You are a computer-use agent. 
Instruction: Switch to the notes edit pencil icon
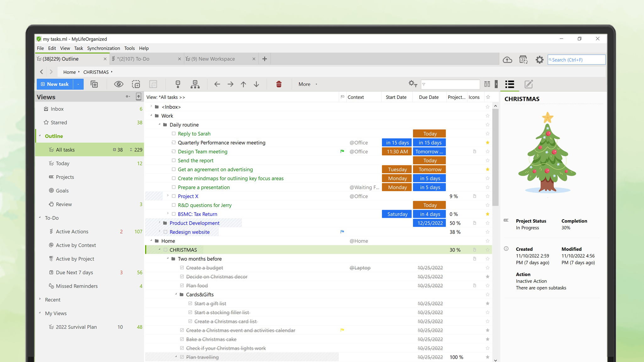tap(529, 84)
